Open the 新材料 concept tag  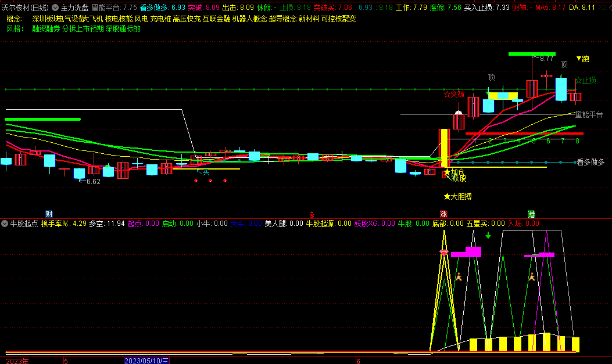click(x=309, y=19)
